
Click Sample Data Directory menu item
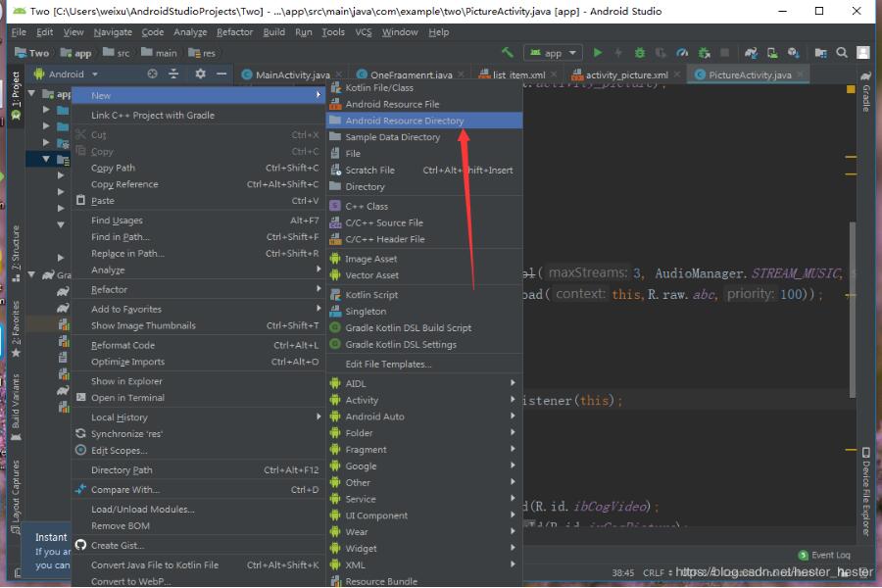[x=424, y=137]
